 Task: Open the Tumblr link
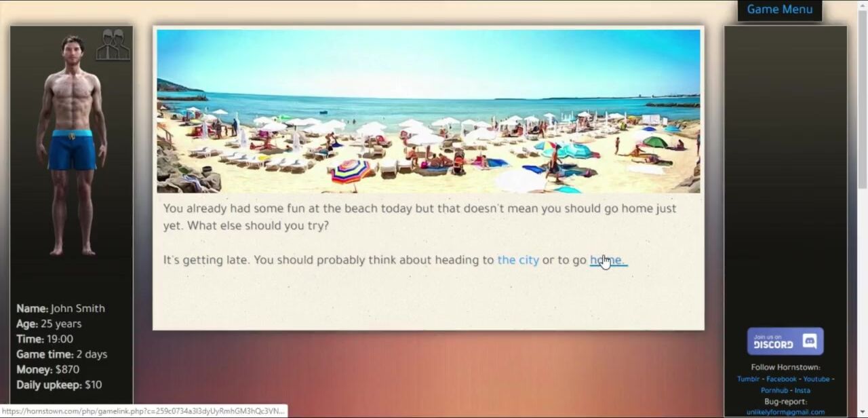pos(748,379)
